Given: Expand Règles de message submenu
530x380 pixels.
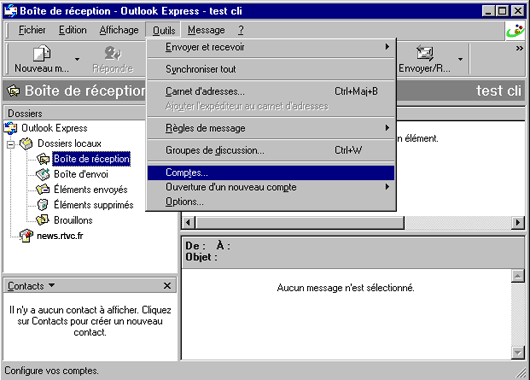Looking at the screenshot, I should [271, 128].
